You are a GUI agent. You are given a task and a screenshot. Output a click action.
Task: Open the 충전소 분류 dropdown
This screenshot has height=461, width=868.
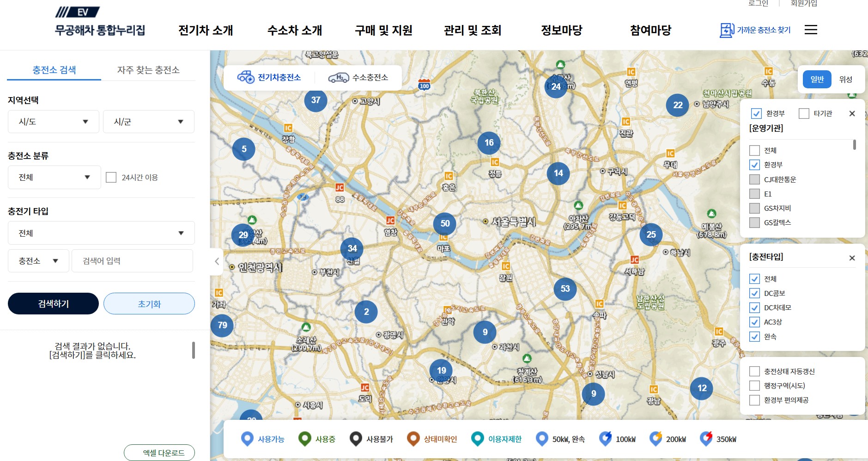(54, 177)
